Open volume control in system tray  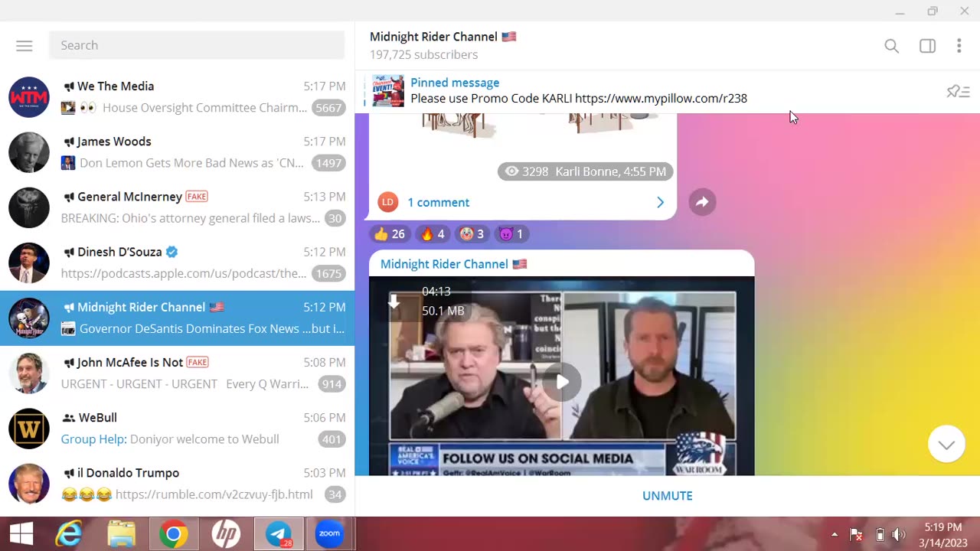pos(898,534)
